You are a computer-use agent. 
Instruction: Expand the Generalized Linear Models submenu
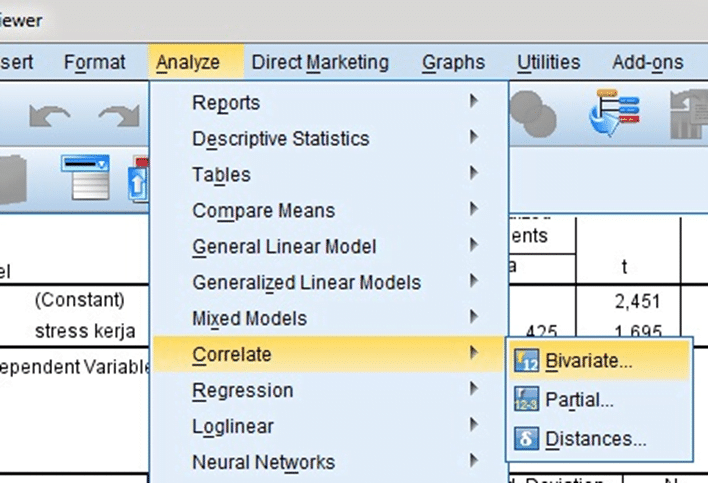[x=329, y=283]
